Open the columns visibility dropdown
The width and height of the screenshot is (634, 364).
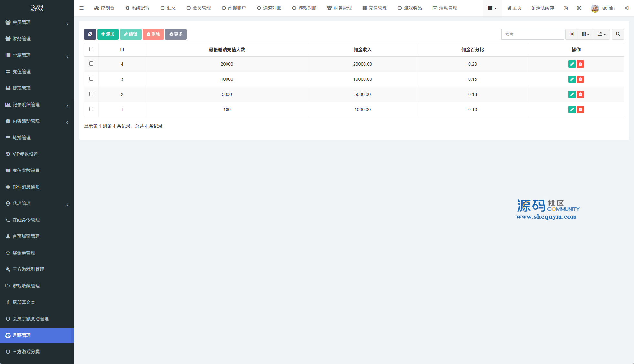pyautogui.click(x=586, y=34)
